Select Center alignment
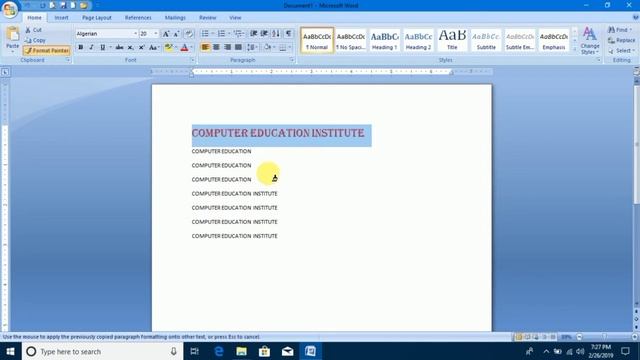This screenshot has height=360, width=640. [216, 47]
